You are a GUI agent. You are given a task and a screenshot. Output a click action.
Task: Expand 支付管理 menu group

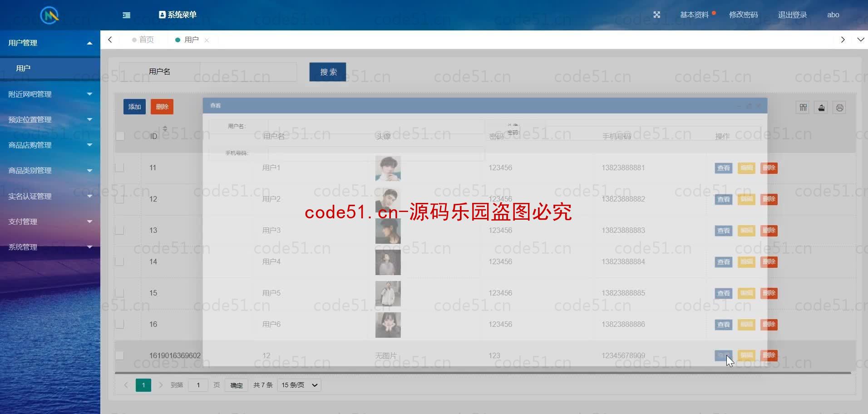[50, 222]
